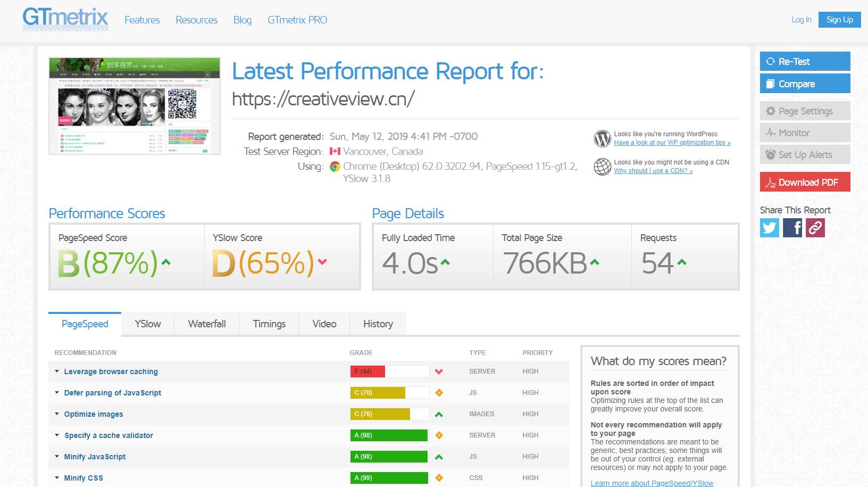Click the Canada flag icon
Image resolution: width=868 pixels, height=487 pixels.
335,152
